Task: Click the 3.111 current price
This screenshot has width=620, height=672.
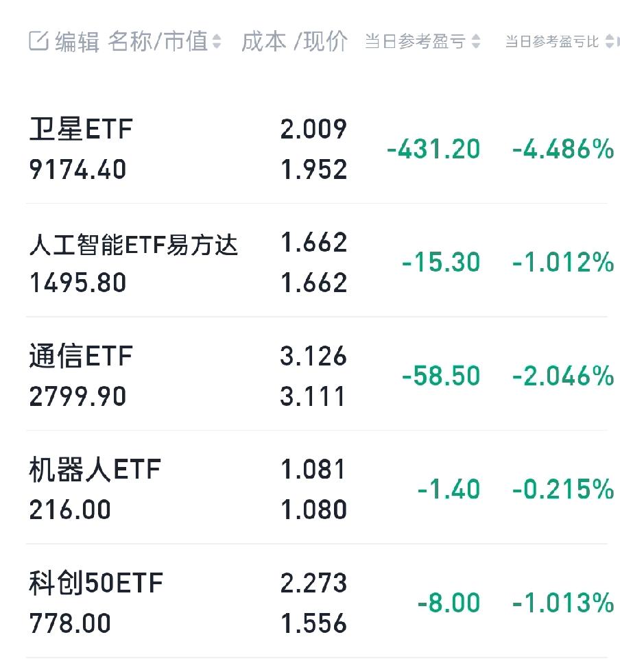Action: click(313, 396)
